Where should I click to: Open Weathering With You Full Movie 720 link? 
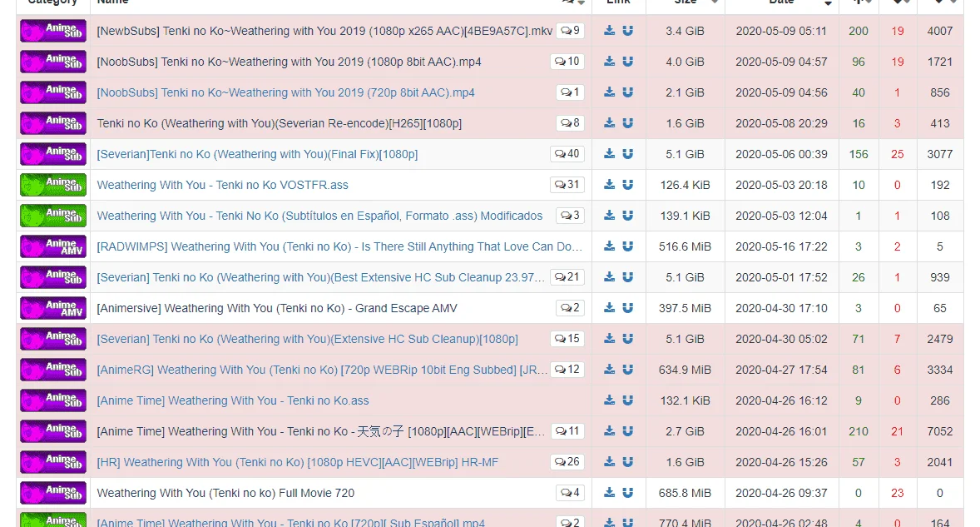225,493
